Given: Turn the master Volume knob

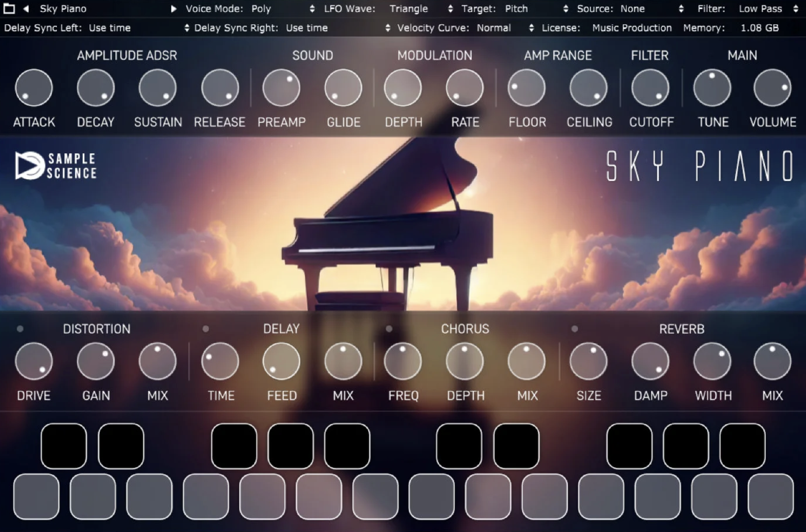Looking at the screenshot, I should click(772, 88).
